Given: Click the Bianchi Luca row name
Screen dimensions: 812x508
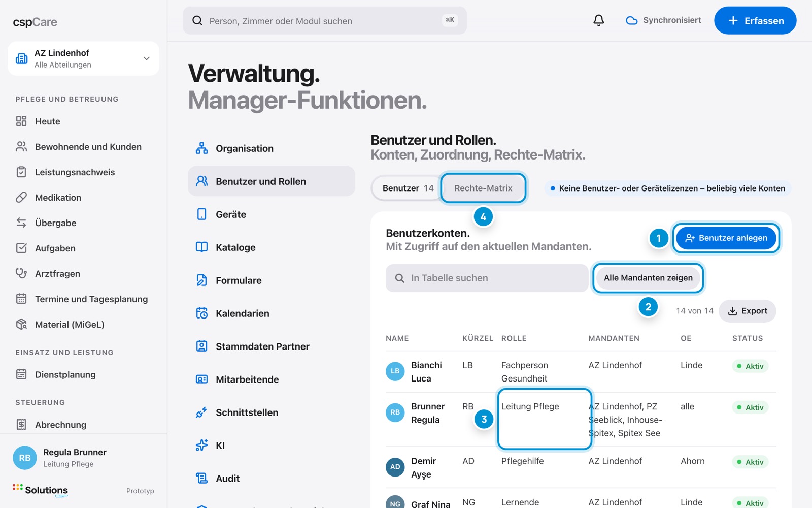Looking at the screenshot, I should tap(426, 372).
